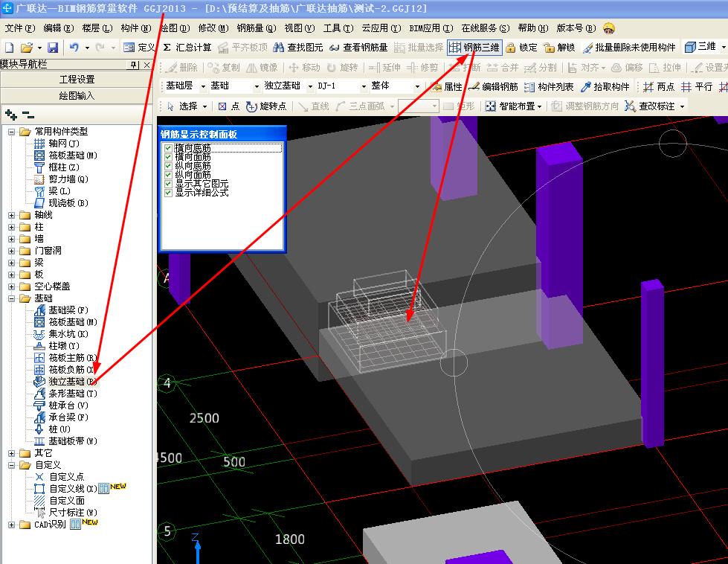
Task: Click 绘图输入 panel button
Action: point(77,96)
